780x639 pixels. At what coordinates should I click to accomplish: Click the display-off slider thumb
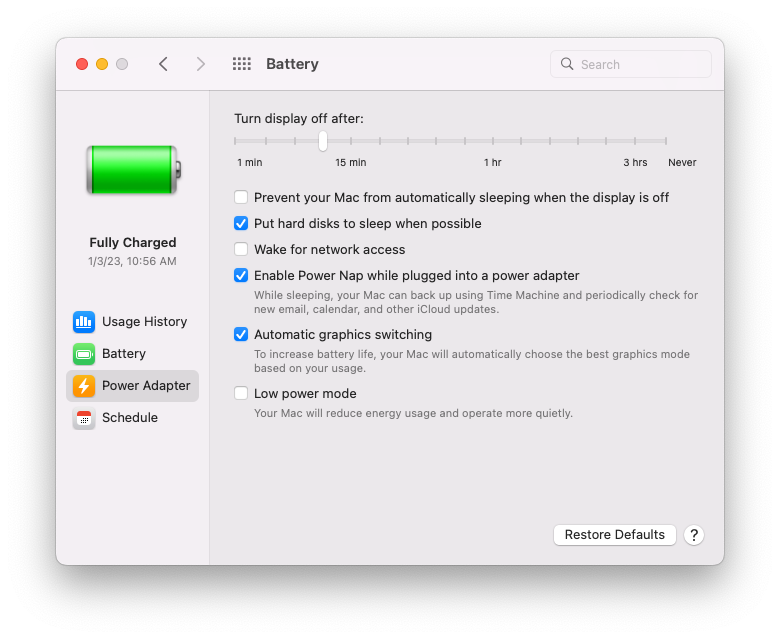[x=323, y=141]
